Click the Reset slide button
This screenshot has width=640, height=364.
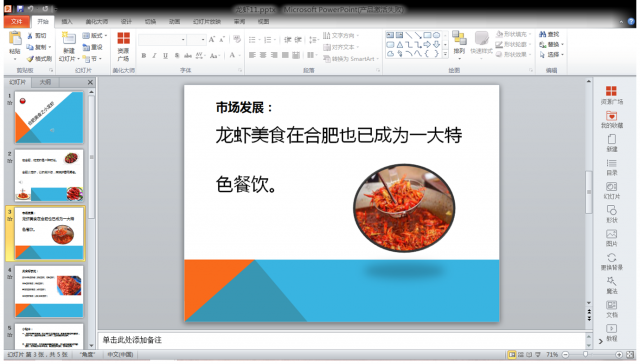click(93, 47)
